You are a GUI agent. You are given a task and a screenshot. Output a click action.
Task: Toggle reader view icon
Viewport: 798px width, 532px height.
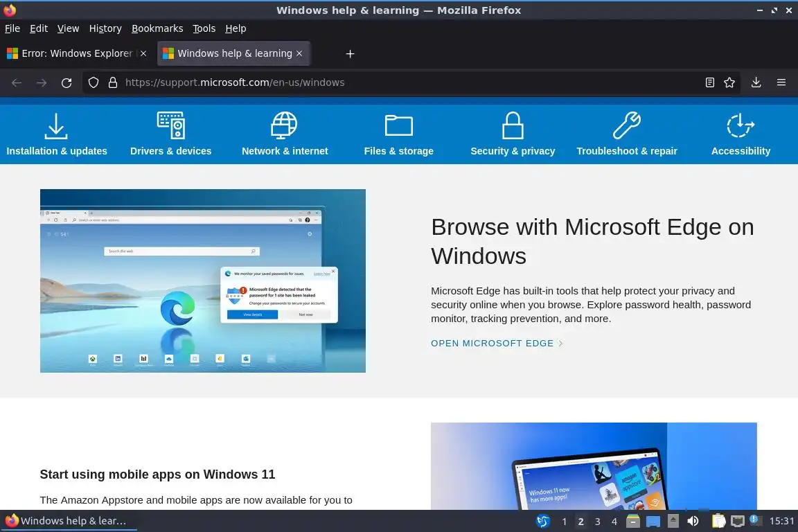pyautogui.click(x=710, y=82)
